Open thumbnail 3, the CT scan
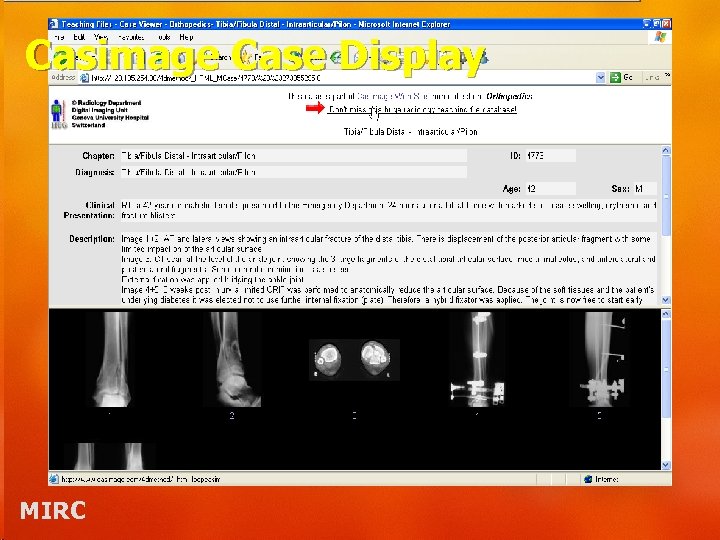This screenshot has width=720, height=540. pyautogui.click(x=354, y=360)
